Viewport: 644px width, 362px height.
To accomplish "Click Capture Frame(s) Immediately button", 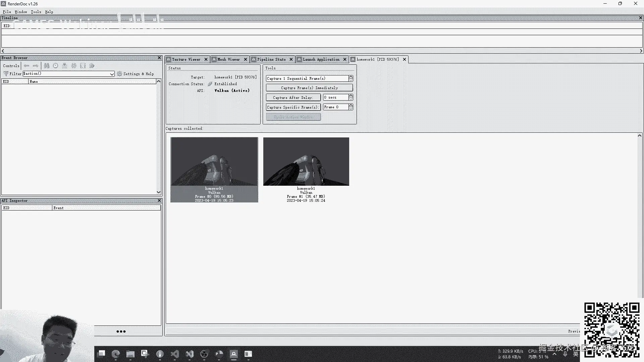I will (x=309, y=88).
